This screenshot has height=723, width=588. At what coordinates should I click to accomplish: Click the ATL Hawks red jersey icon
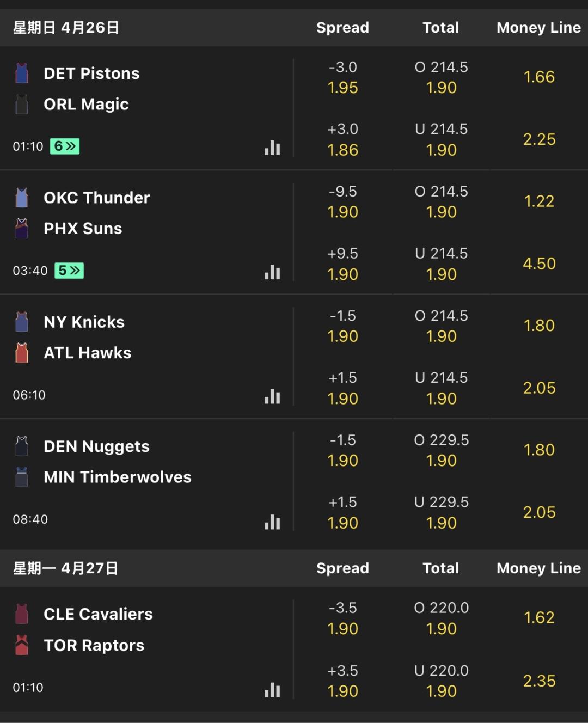coord(22,353)
